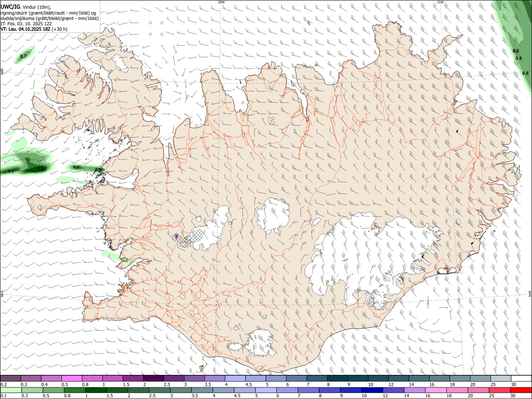
Task: Select the 3 purple swatch in purple scale
Action: click(x=194, y=379)
